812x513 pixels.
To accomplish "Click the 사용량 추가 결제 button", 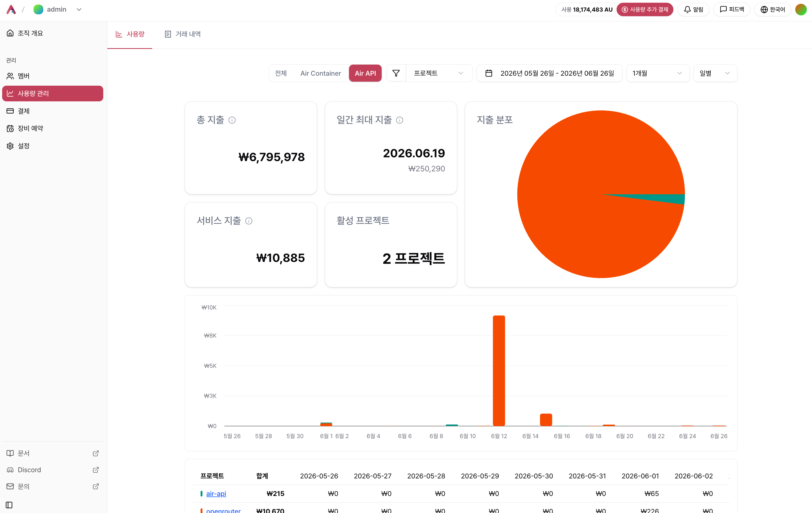I will [x=644, y=9].
